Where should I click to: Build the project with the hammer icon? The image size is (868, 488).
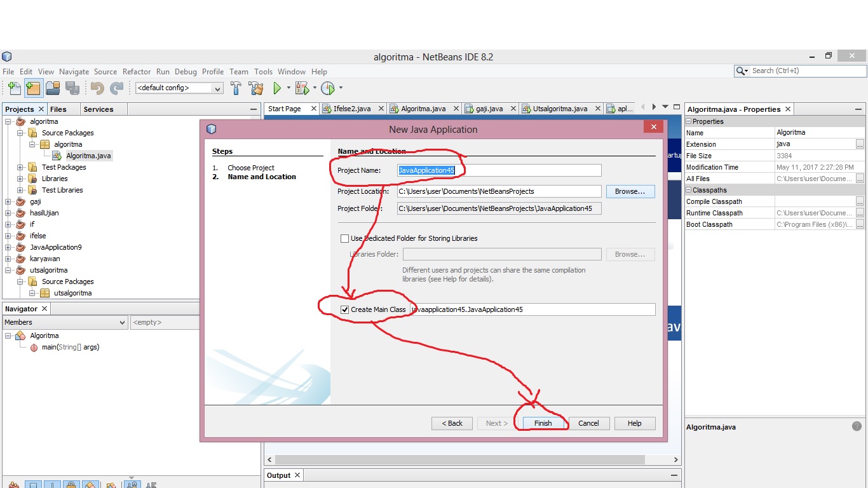click(236, 88)
